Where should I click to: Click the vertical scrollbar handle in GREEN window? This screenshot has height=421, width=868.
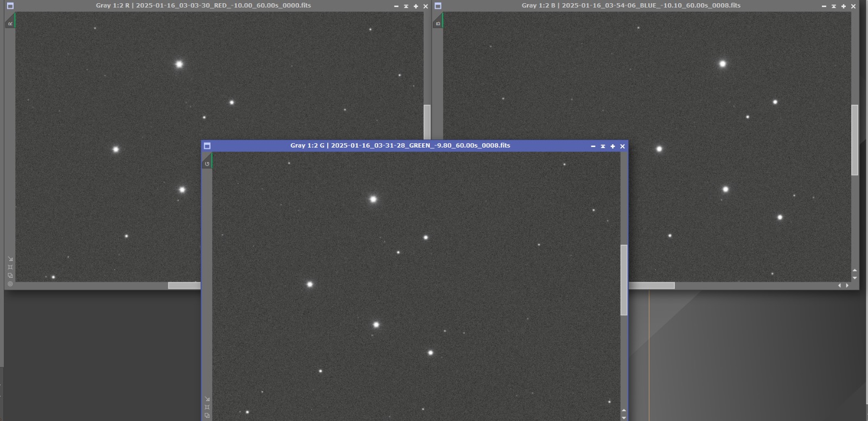point(624,280)
